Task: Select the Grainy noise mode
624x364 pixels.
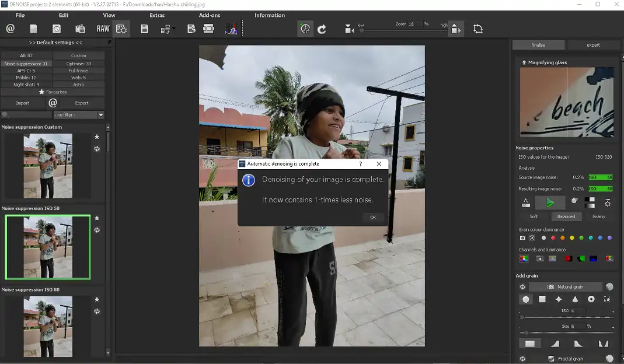Action: 599,216
